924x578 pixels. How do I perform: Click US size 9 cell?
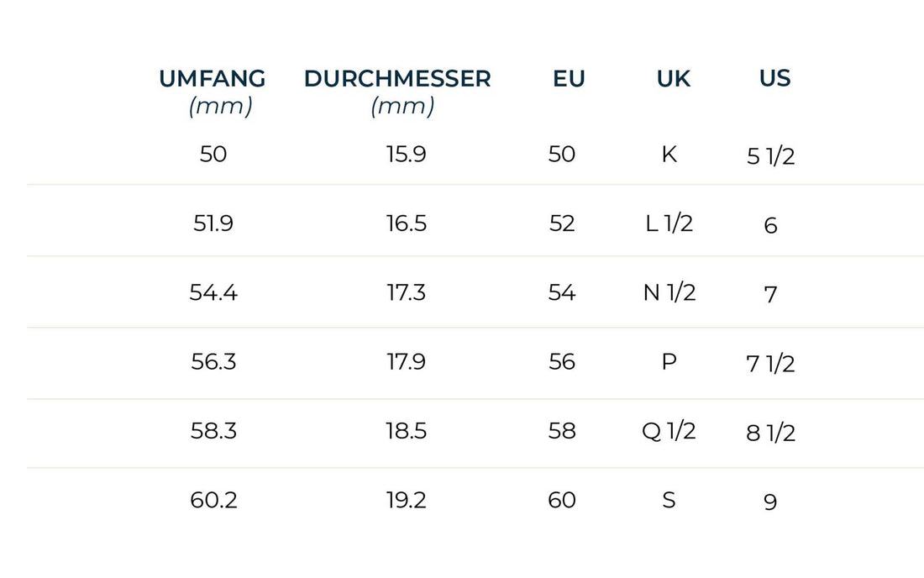pyautogui.click(x=770, y=502)
